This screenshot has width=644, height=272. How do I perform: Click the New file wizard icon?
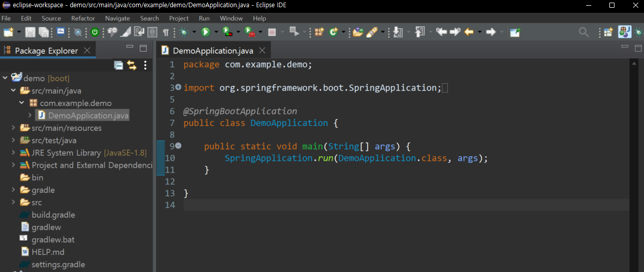8,32
